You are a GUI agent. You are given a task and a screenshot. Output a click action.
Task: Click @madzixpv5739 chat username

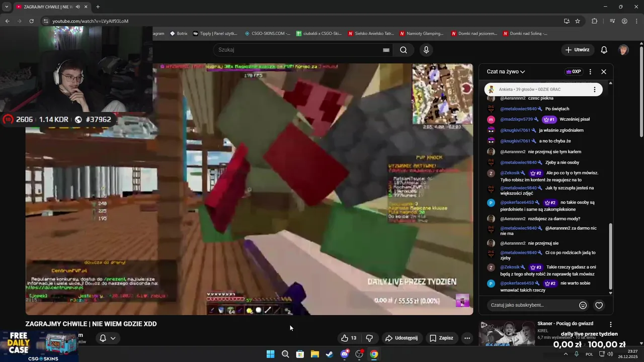[516, 120]
